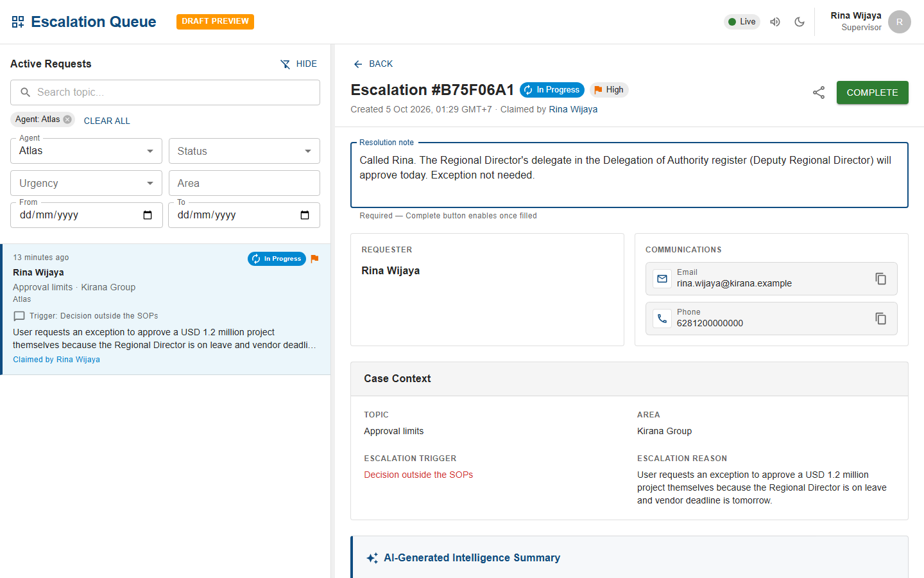Open the From date calendar picker
This screenshot has width=924, height=578.
148,215
